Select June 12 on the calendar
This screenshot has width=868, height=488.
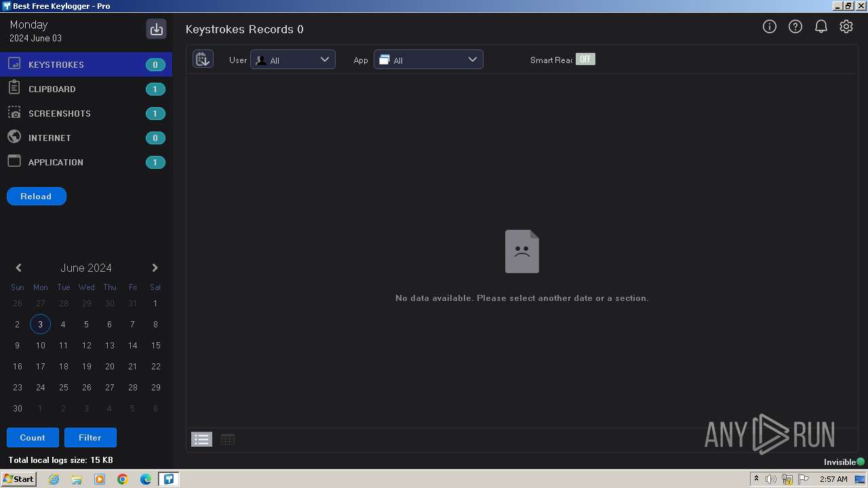[x=86, y=345]
